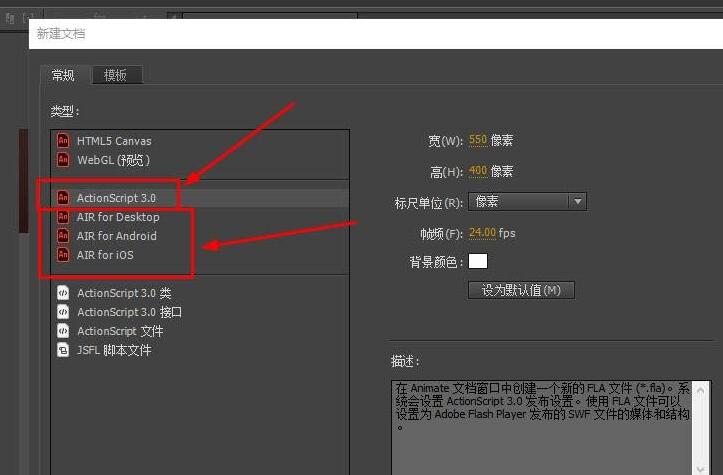The height and width of the screenshot is (475, 723).
Task: Click the description box scrollbar
Action: [x=701, y=428]
